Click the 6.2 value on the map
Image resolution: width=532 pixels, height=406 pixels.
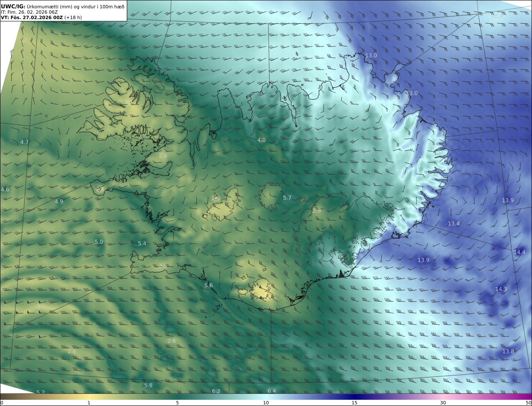[216, 391]
